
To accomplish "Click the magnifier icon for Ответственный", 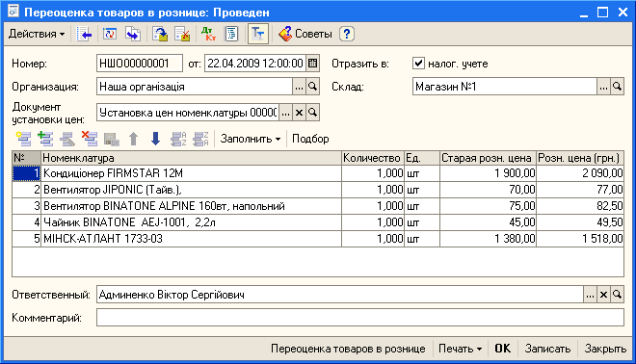I will coord(617,295).
